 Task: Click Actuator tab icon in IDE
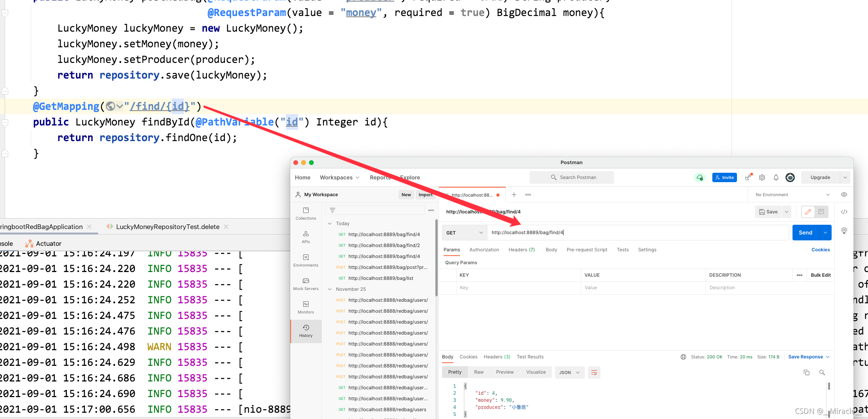point(29,244)
